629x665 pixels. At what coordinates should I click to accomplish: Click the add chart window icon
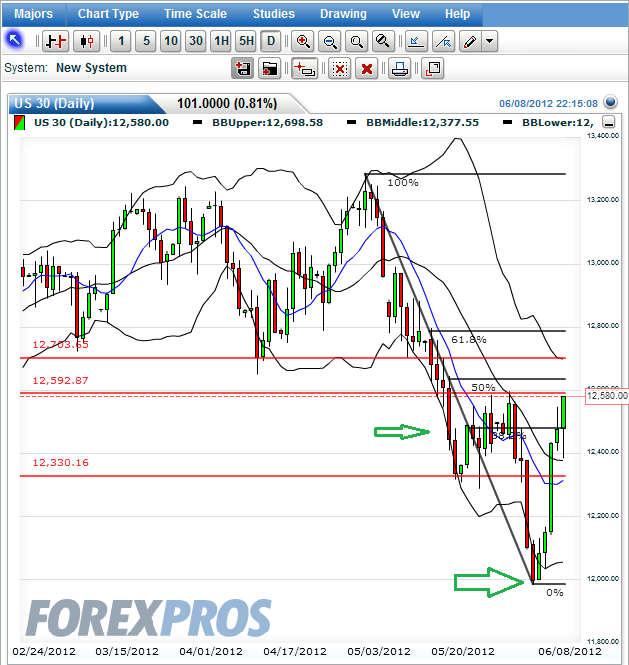coord(305,68)
